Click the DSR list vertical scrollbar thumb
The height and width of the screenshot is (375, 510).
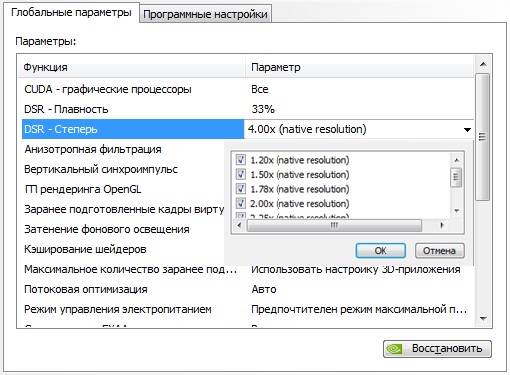[x=456, y=177]
